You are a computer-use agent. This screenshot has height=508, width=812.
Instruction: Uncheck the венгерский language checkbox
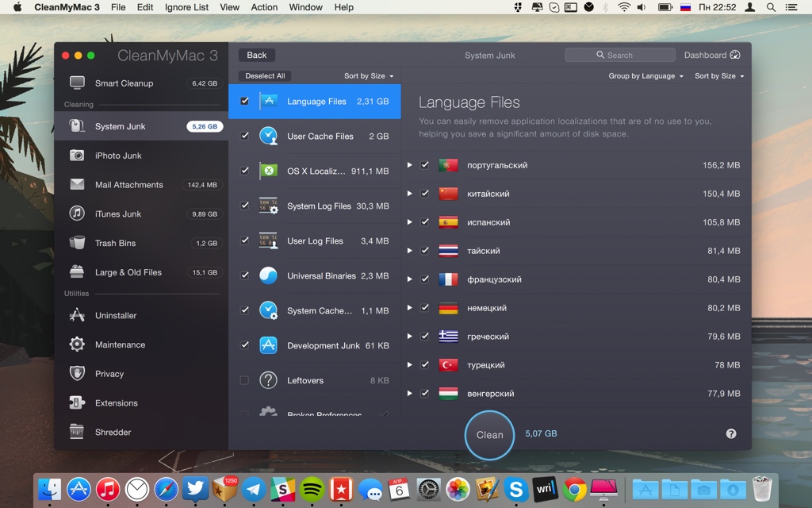[425, 393]
